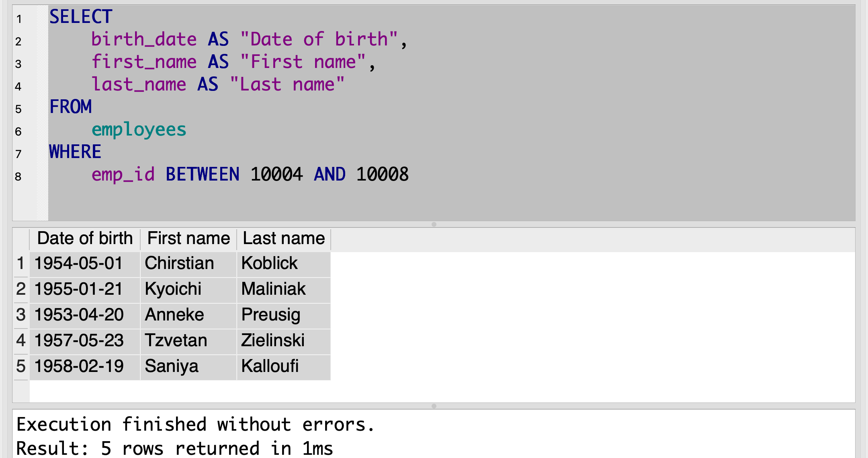This screenshot has width=868, height=458.
Task: Place cursor on the SELECT keyword
Action: (81, 17)
